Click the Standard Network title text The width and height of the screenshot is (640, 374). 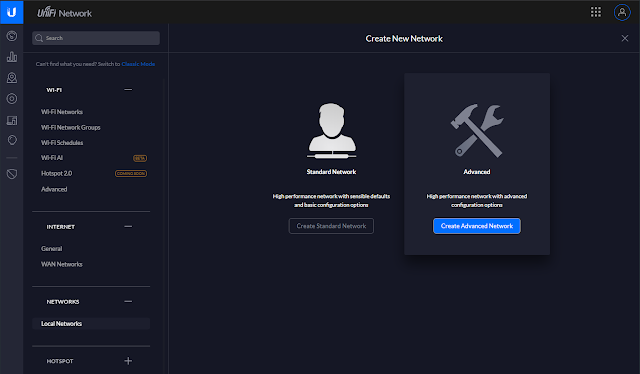click(x=331, y=172)
